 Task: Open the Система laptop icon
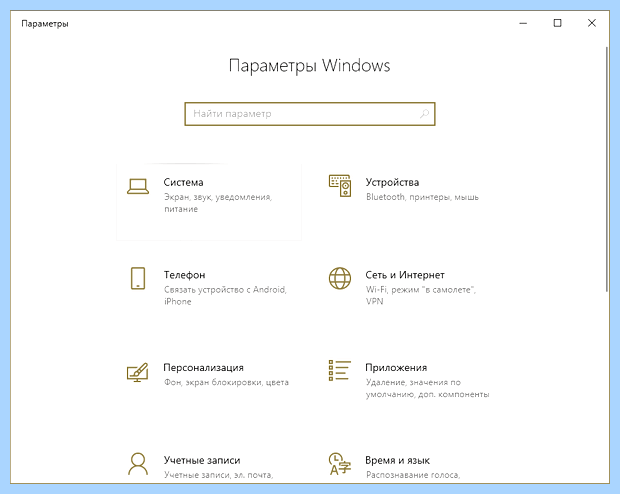[138, 186]
